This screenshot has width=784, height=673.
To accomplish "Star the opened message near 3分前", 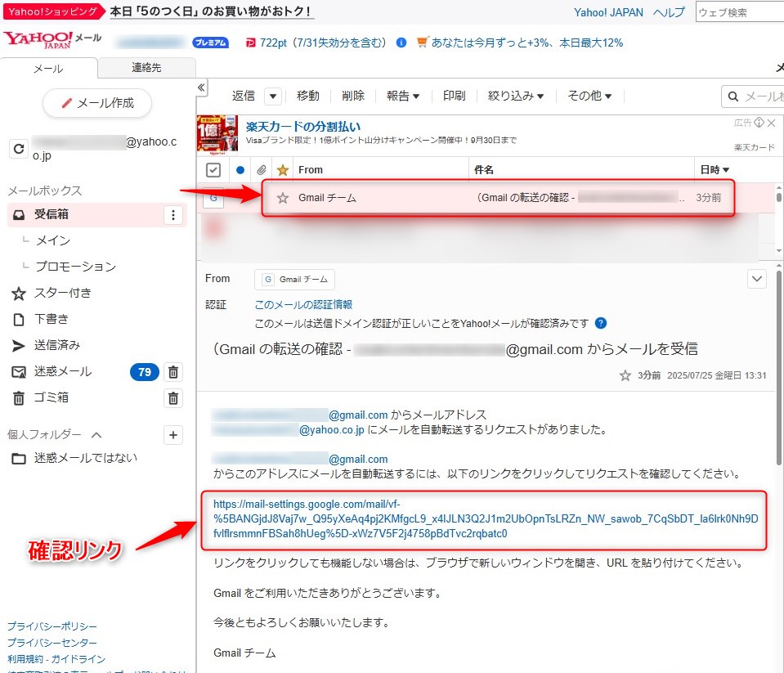I will tap(625, 375).
